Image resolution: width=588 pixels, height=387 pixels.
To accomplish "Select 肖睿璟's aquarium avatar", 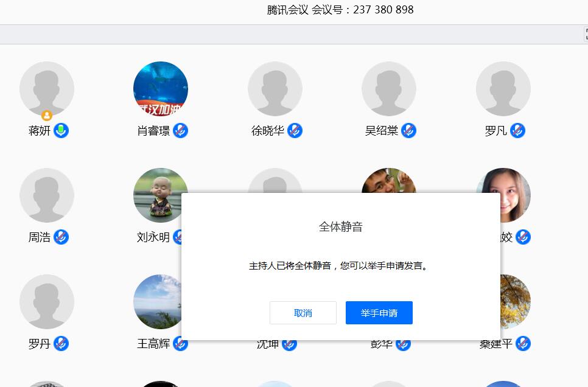I will 161,88.
